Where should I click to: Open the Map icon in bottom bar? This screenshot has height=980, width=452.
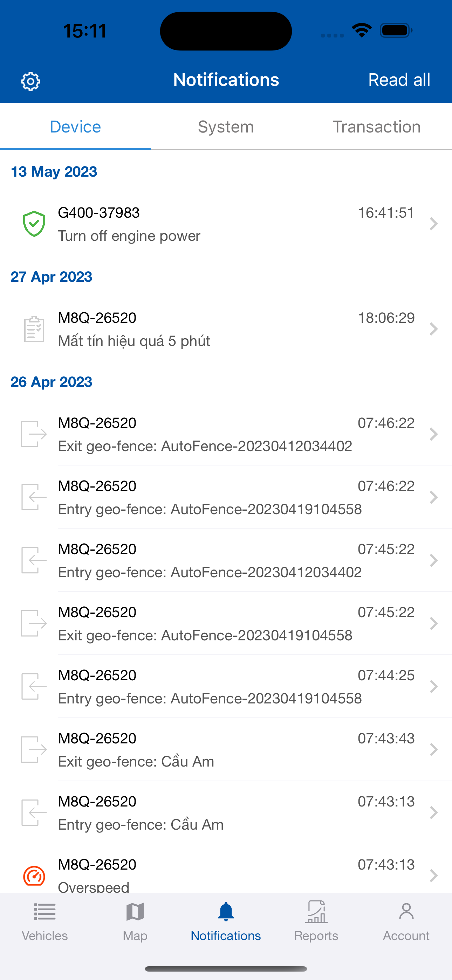click(x=135, y=912)
